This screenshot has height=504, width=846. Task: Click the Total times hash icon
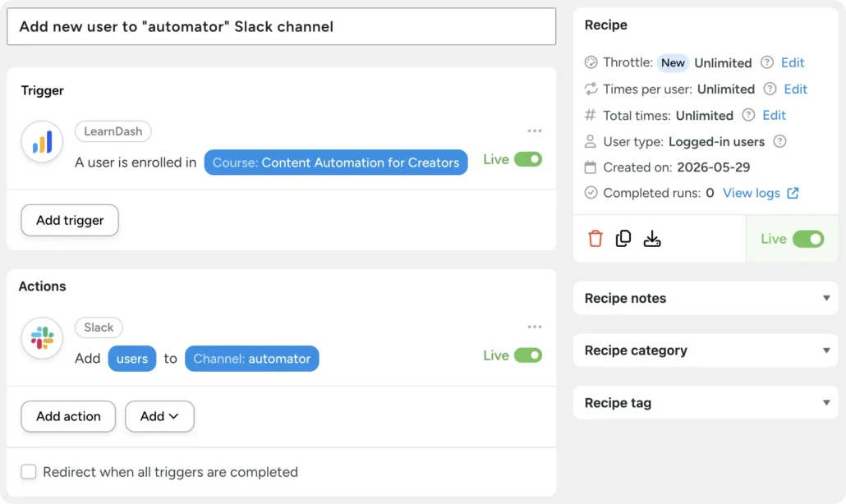(x=591, y=115)
